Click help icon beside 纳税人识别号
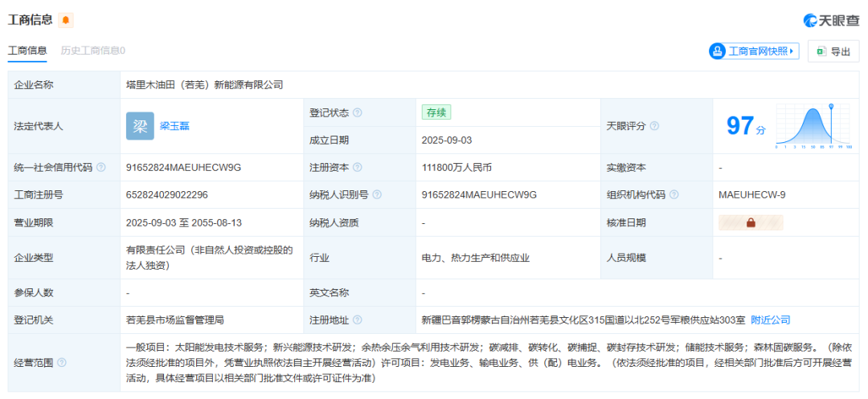This screenshot has width=868, height=399. 377,194
